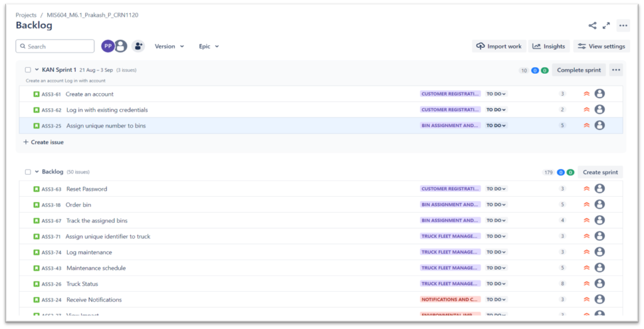Click the red Notifications epic label
Viewport: 644px width, 329px height.
click(x=450, y=299)
